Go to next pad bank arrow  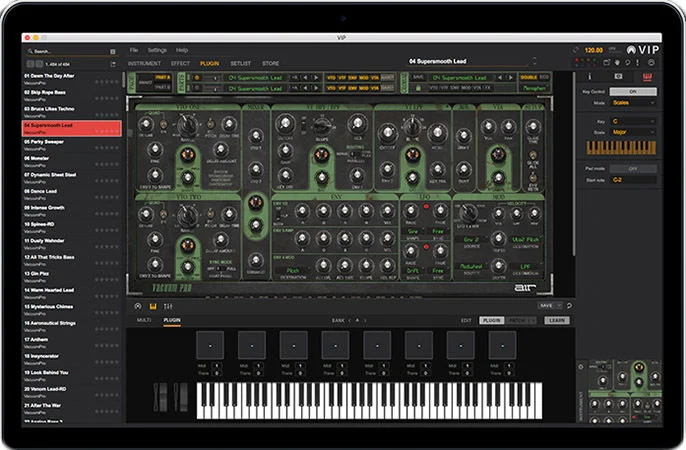tap(366, 321)
